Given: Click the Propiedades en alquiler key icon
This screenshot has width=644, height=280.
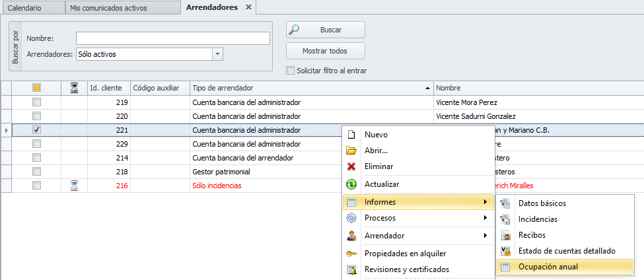Looking at the screenshot, I should pyautogui.click(x=351, y=254).
